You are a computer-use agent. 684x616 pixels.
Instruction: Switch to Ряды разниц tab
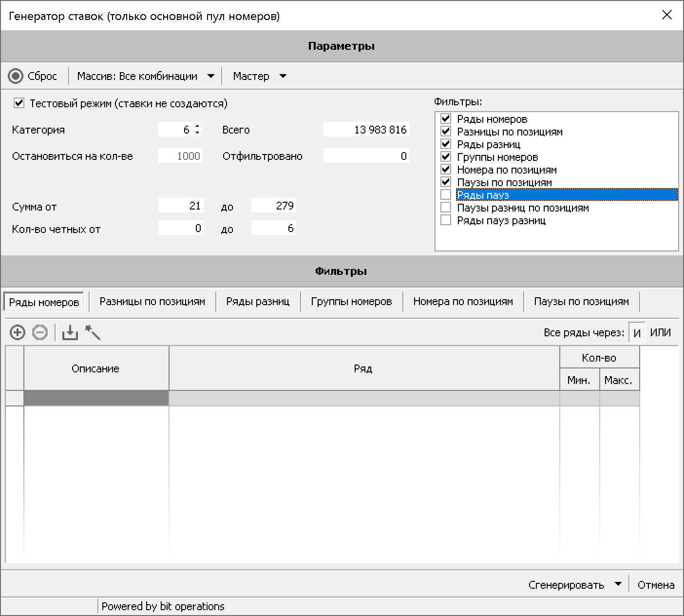(x=258, y=302)
